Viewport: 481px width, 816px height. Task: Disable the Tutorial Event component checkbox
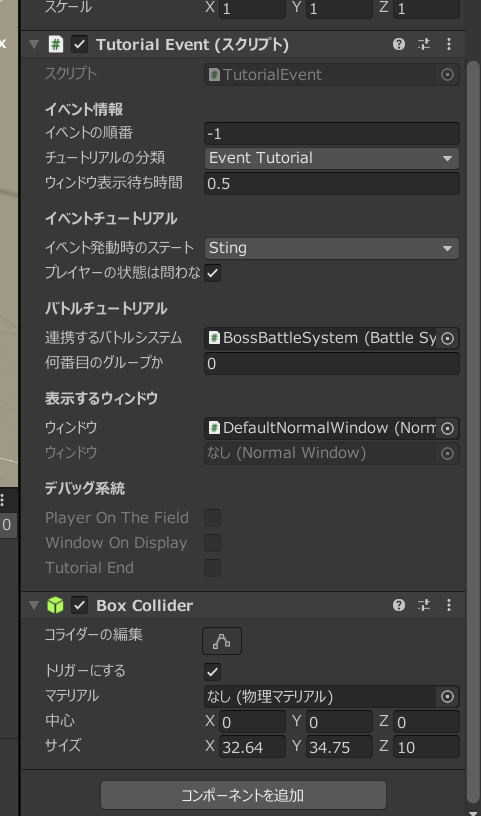click(x=80, y=45)
